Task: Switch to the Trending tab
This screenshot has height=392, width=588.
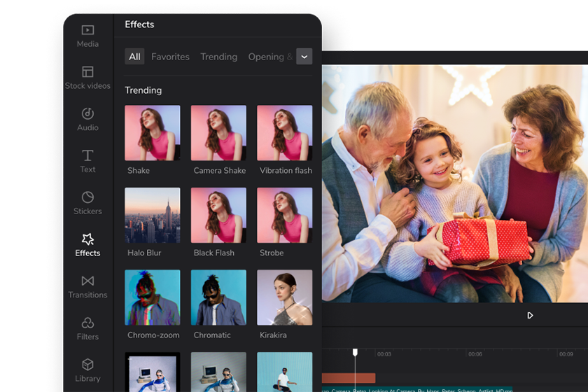Action: [218, 57]
